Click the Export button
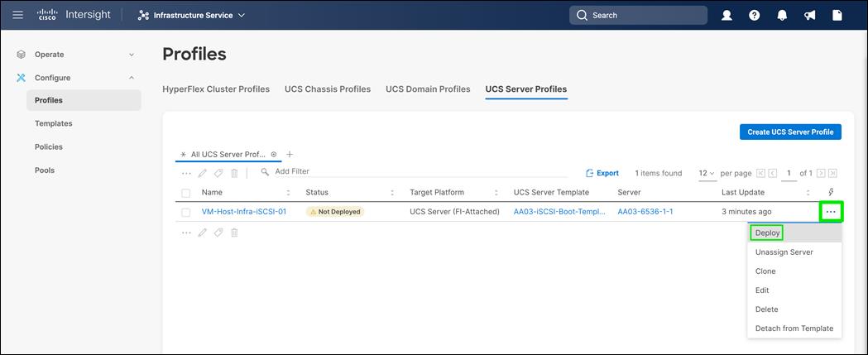The image size is (868, 355). pyautogui.click(x=602, y=173)
